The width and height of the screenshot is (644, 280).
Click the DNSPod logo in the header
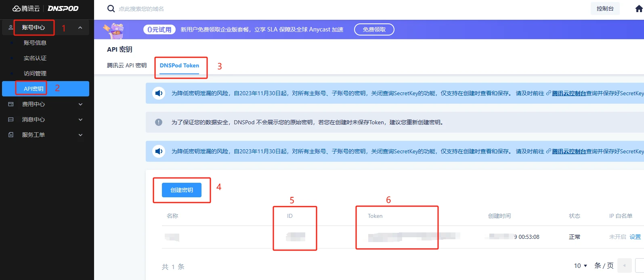tap(63, 8)
